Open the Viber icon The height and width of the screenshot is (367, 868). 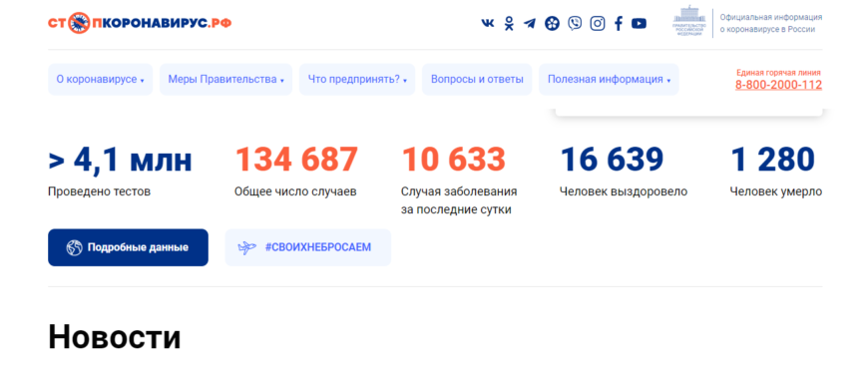pyautogui.click(x=575, y=23)
